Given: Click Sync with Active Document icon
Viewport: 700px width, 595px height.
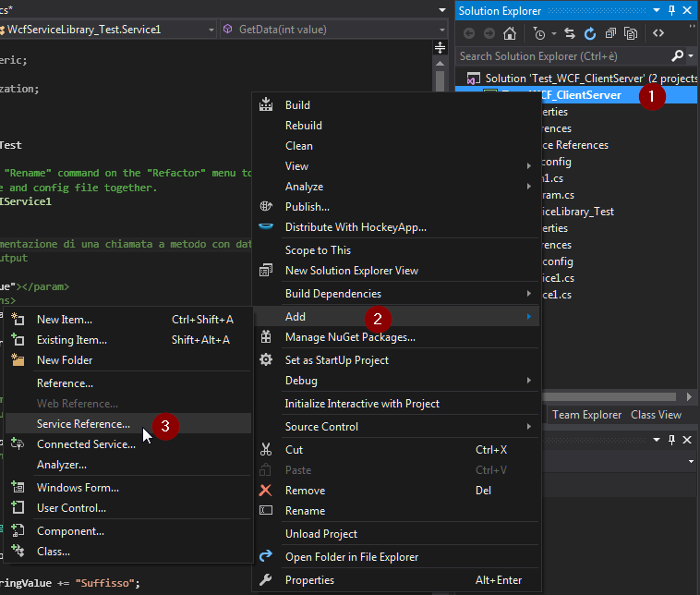Looking at the screenshot, I should [569, 33].
